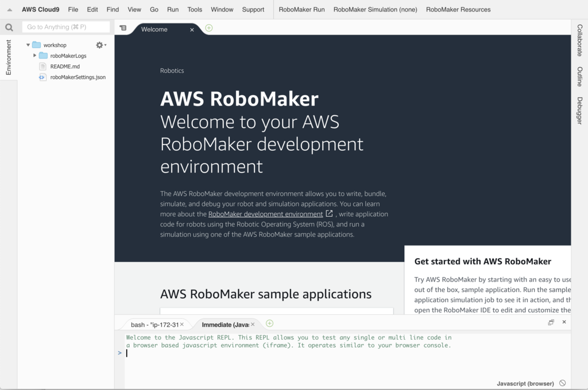Collapse the menu bar with the up arrow
Viewport: 588px width, 390px height.
pyautogui.click(x=10, y=10)
